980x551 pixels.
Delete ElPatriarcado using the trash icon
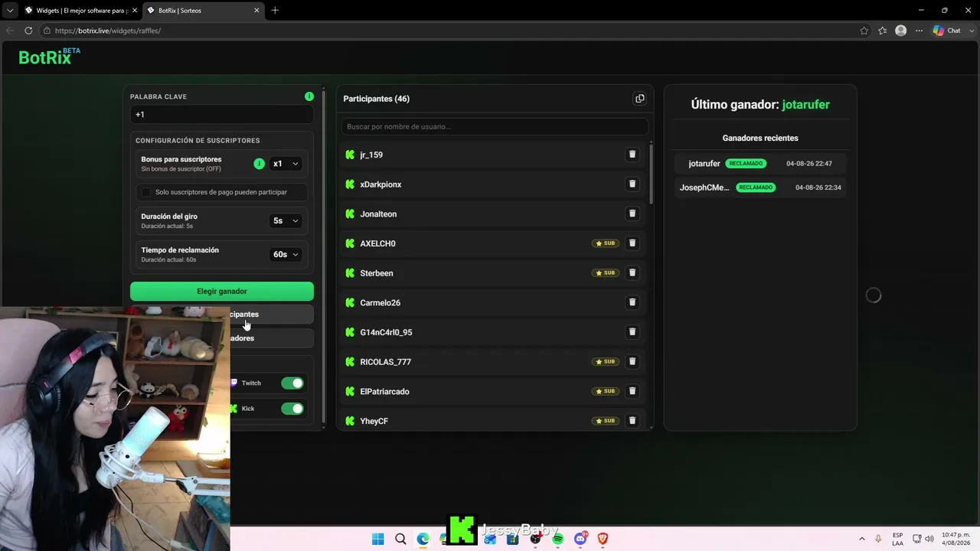point(632,391)
